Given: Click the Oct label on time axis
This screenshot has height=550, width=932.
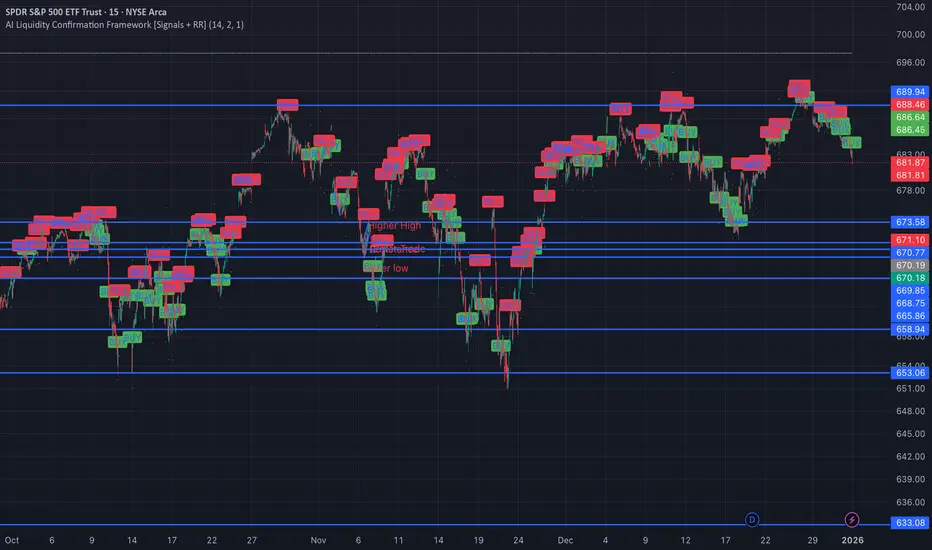Looking at the screenshot, I should (12, 540).
